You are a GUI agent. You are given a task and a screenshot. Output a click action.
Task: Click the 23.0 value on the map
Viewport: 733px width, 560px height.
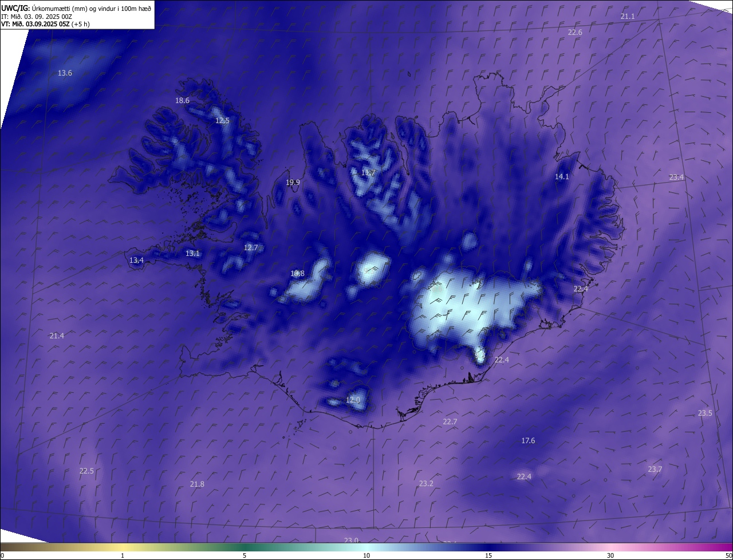click(x=351, y=540)
